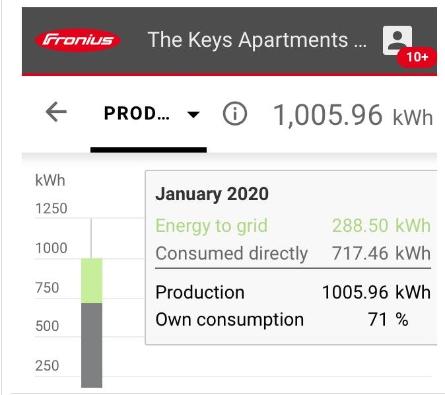The height and width of the screenshot is (395, 445).
Task: Click the 1000 y-axis gridline label
Action: [x=51, y=248]
